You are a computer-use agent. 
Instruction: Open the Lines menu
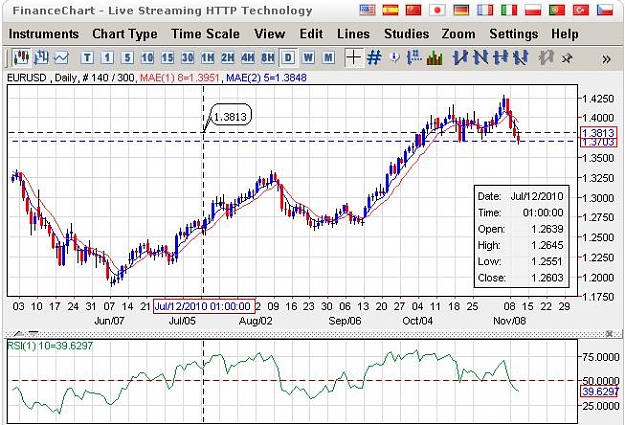(354, 34)
